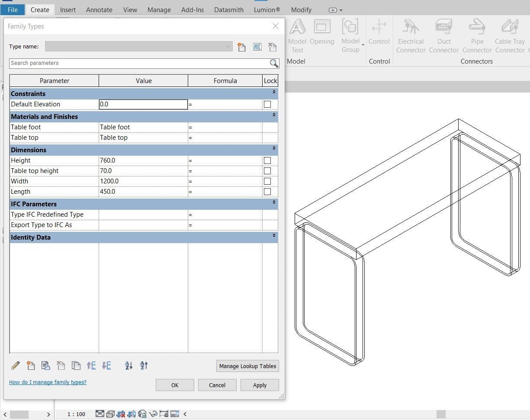Viewport: 530px width, 420px height.
Task: Click the search magnifier icon
Action: click(274, 63)
